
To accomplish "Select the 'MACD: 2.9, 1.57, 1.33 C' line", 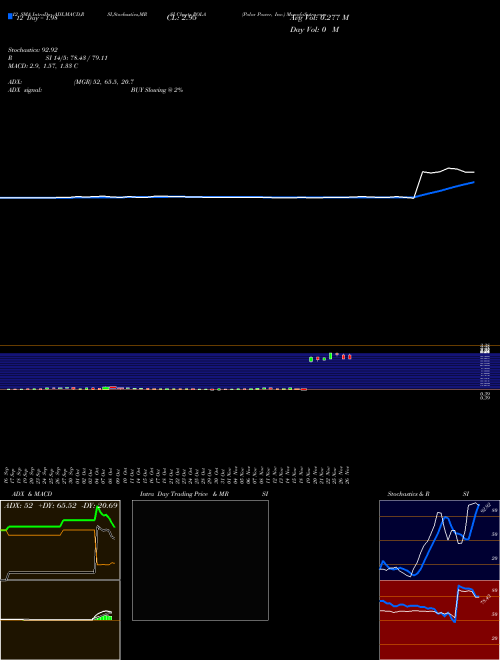I will pyautogui.click(x=43, y=66).
